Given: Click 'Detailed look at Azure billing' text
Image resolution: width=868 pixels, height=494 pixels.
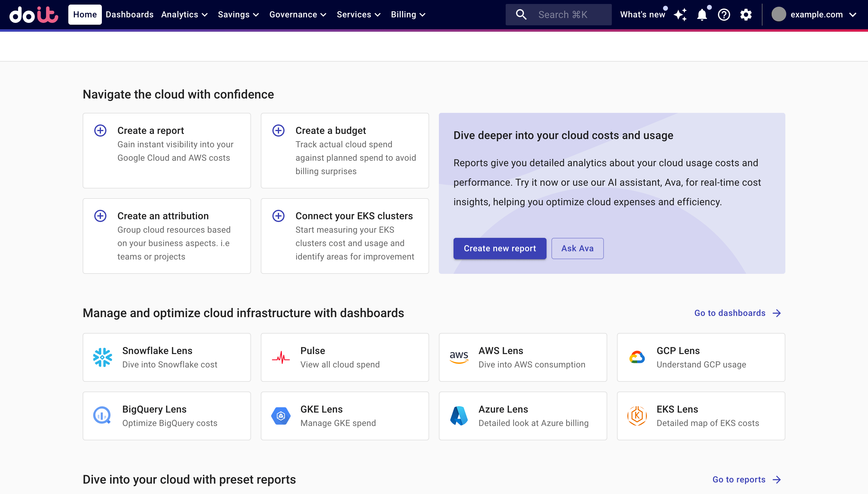Looking at the screenshot, I should click(533, 423).
